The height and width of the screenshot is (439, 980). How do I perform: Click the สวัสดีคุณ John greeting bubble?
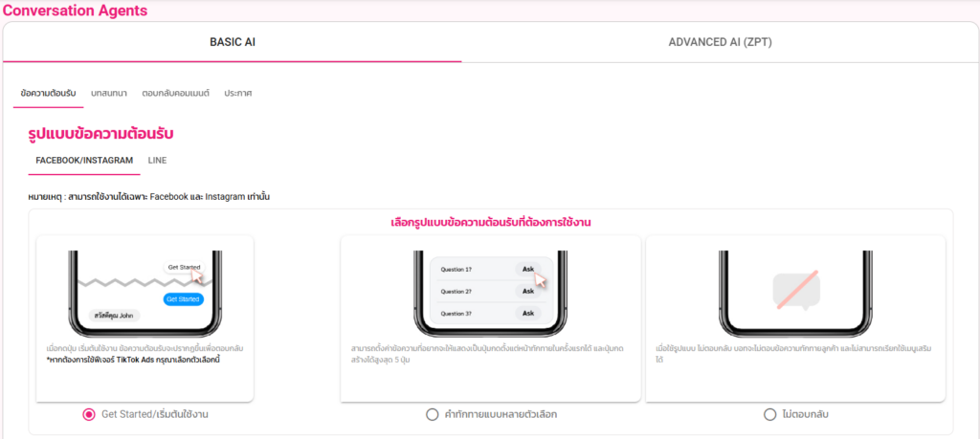click(115, 315)
